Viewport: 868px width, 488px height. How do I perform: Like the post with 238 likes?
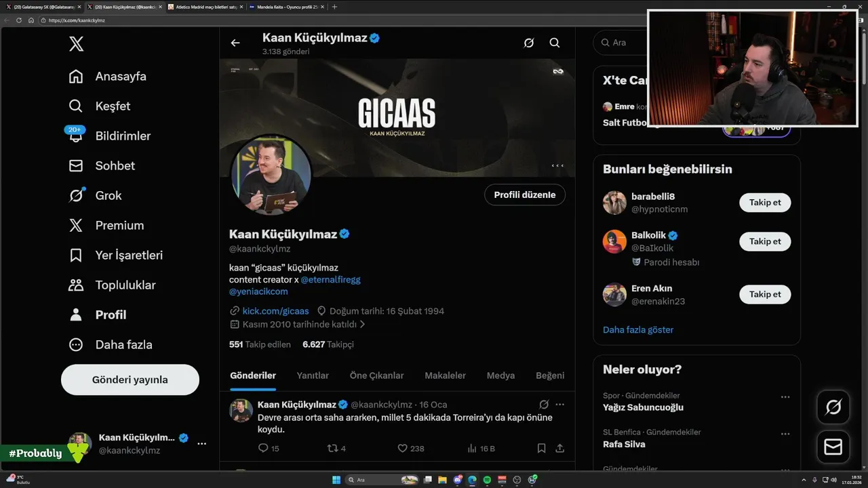[x=410, y=448]
